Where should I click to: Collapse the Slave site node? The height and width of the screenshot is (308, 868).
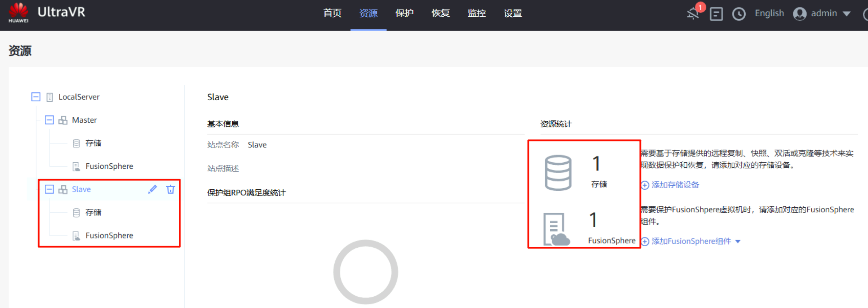click(x=49, y=189)
